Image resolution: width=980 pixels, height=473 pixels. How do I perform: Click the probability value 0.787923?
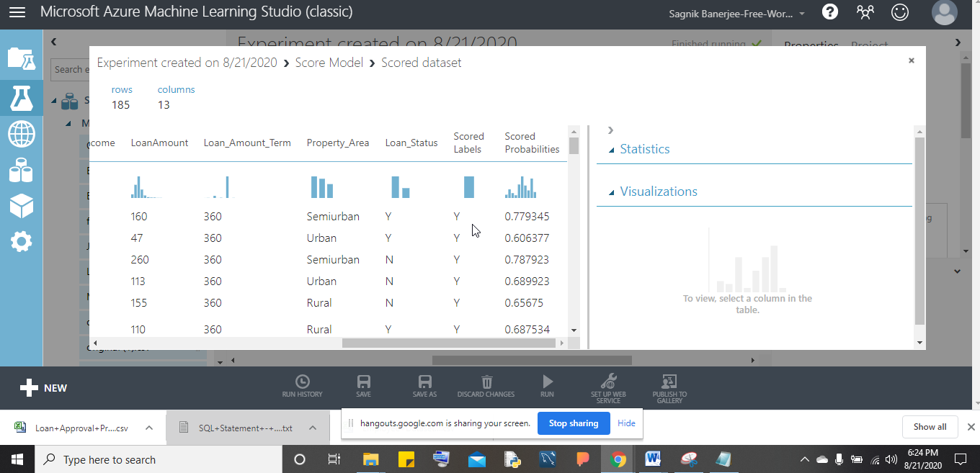[x=527, y=259]
